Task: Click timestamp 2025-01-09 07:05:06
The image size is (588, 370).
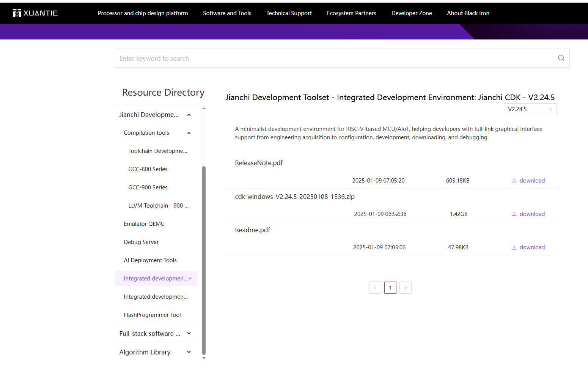Action: pos(379,247)
